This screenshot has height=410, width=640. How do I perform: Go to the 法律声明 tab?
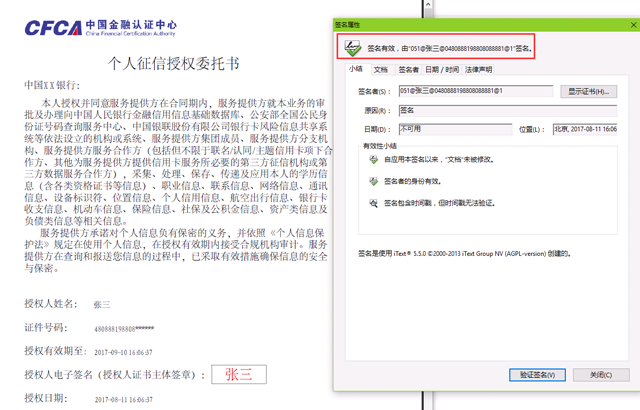476,70
